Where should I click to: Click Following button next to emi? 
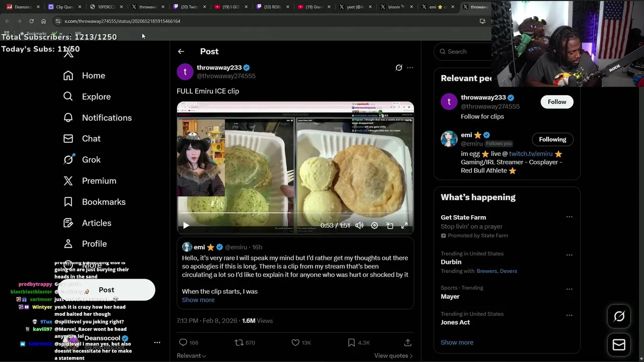click(x=552, y=139)
